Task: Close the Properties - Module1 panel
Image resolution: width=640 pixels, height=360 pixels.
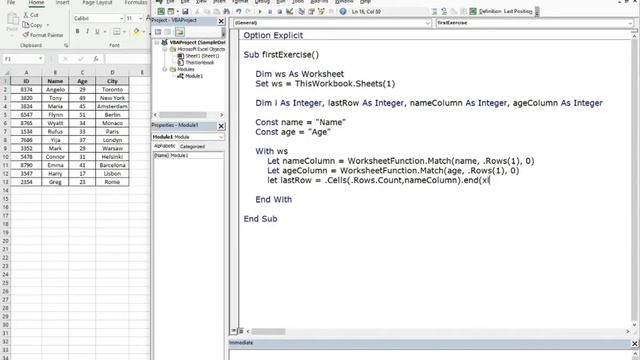Action: (x=221, y=126)
